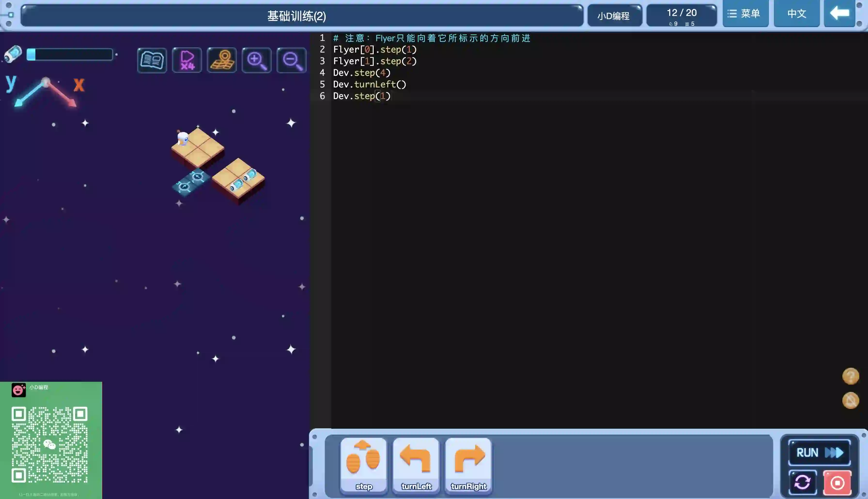This screenshot has width=868, height=499.
Task: Insert a step command block
Action: (x=364, y=465)
